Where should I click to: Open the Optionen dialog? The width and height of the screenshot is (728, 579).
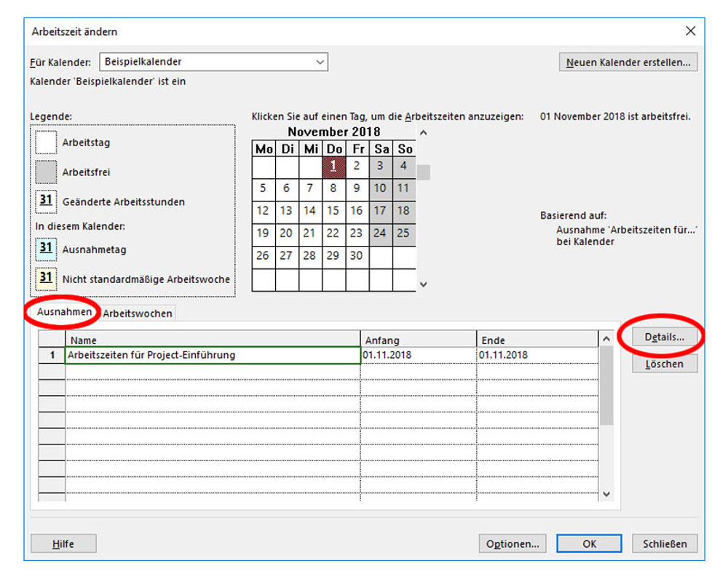click(x=512, y=543)
